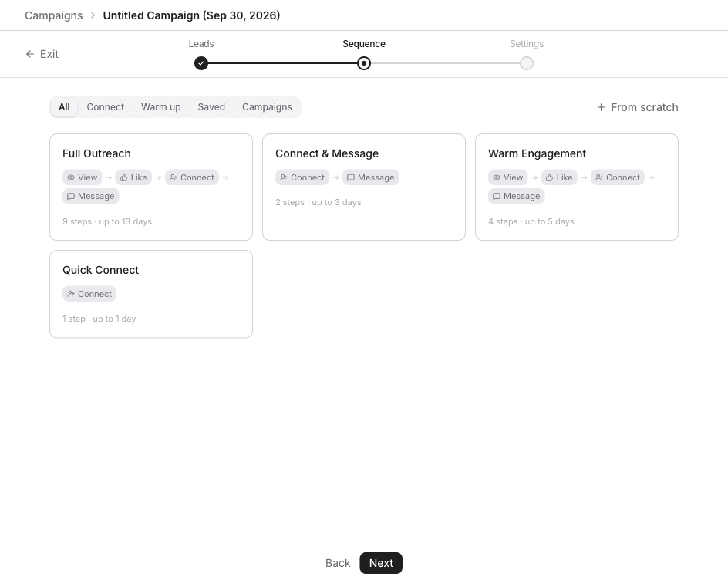Click the Message chip in Connect & Message
This screenshot has height=580, width=728.
(x=370, y=177)
